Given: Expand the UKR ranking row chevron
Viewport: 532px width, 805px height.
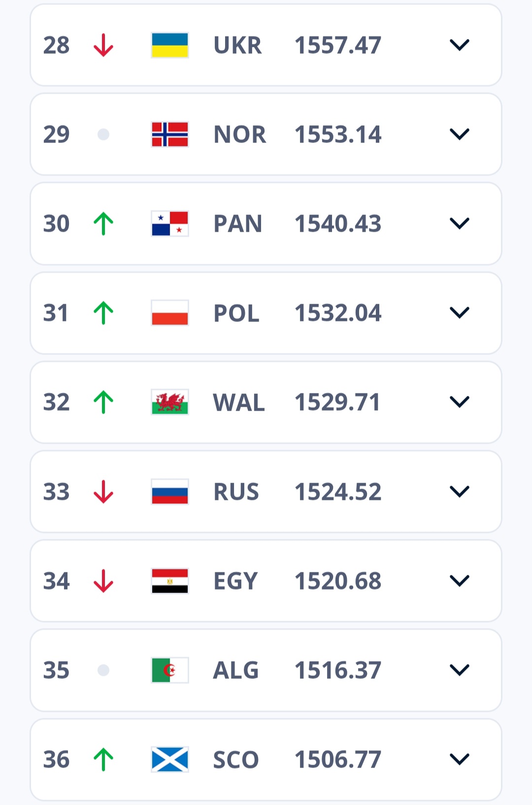Looking at the screenshot, I should click(459, 45).
